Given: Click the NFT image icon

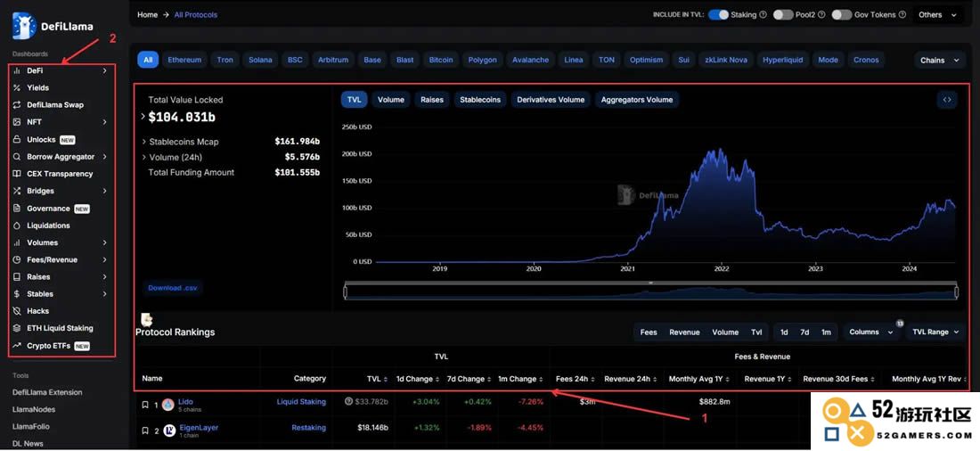Looking at the screenshot, I should pos(17,122).
